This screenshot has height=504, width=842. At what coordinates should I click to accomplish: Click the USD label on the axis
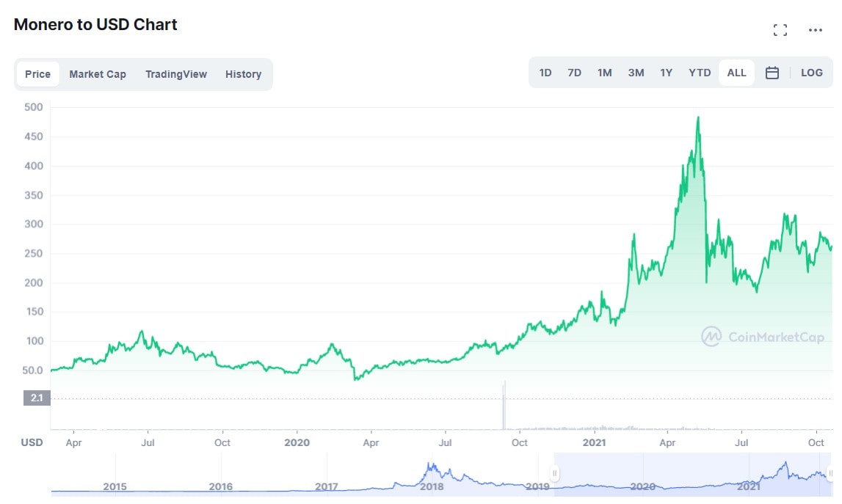point(32,442)
